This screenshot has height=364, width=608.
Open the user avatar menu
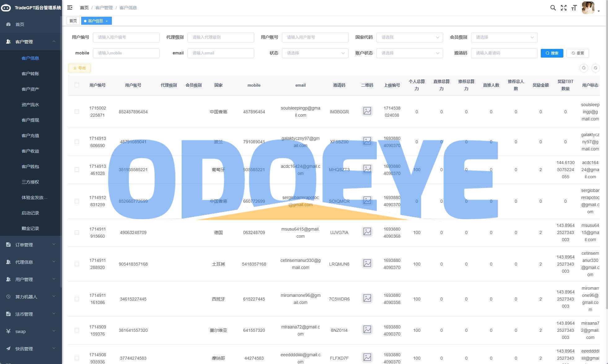589,8
